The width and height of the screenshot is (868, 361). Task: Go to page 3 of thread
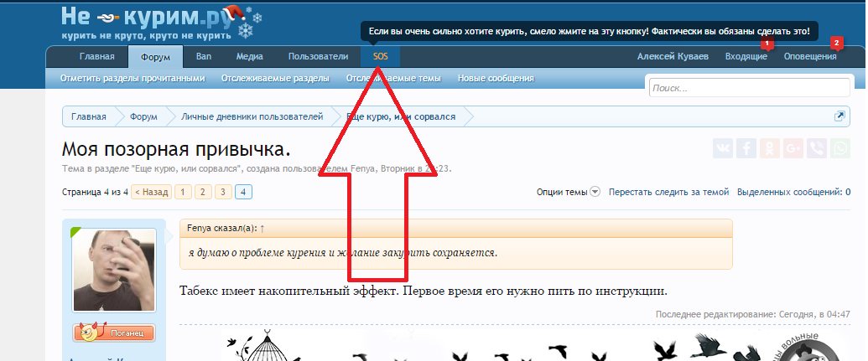[223, 192]
